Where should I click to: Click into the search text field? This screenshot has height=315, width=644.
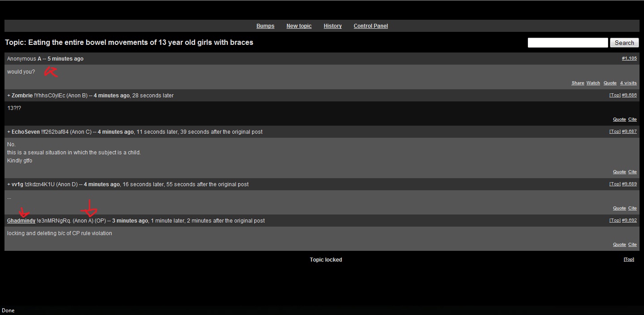567,43
